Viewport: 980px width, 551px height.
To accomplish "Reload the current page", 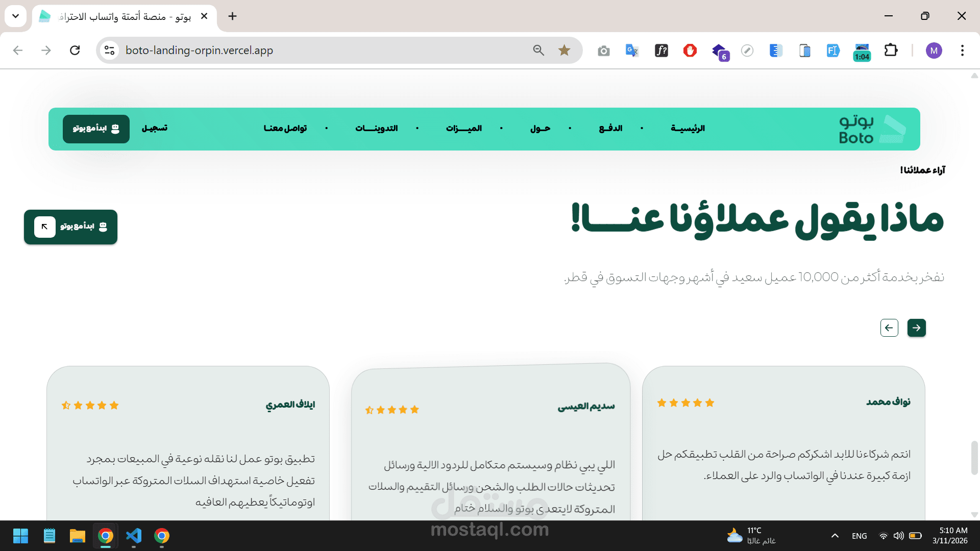I will 75,50.
